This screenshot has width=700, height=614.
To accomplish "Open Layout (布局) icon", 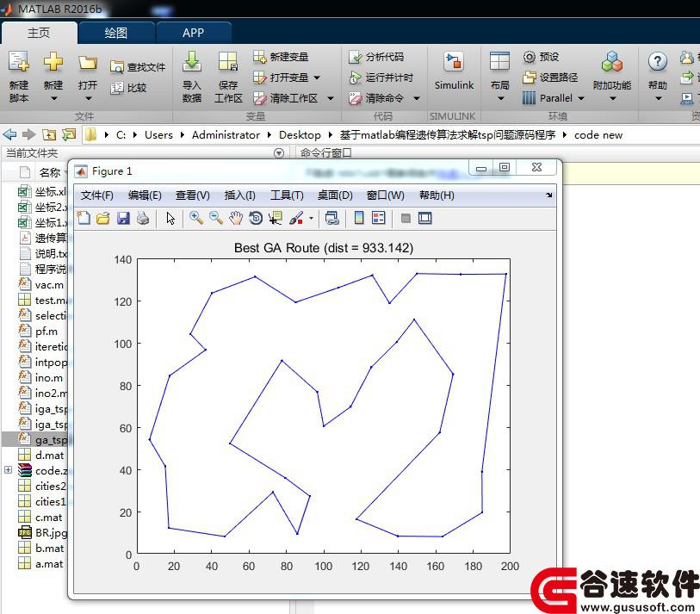I will (499, 62).
